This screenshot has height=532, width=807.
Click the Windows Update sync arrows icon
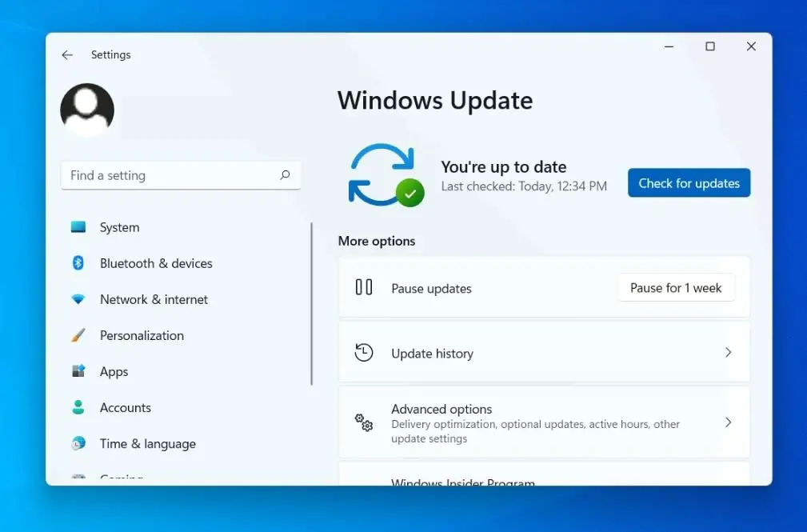point(384,174)
